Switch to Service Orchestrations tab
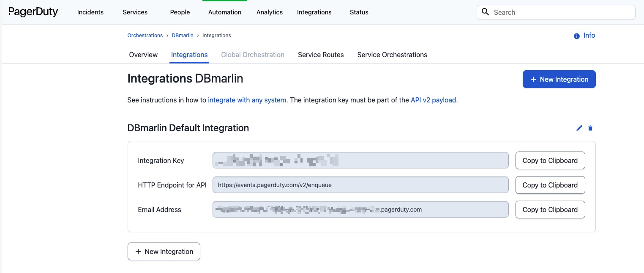The height and width of the screenshot is (273, 644). point(392,55)
